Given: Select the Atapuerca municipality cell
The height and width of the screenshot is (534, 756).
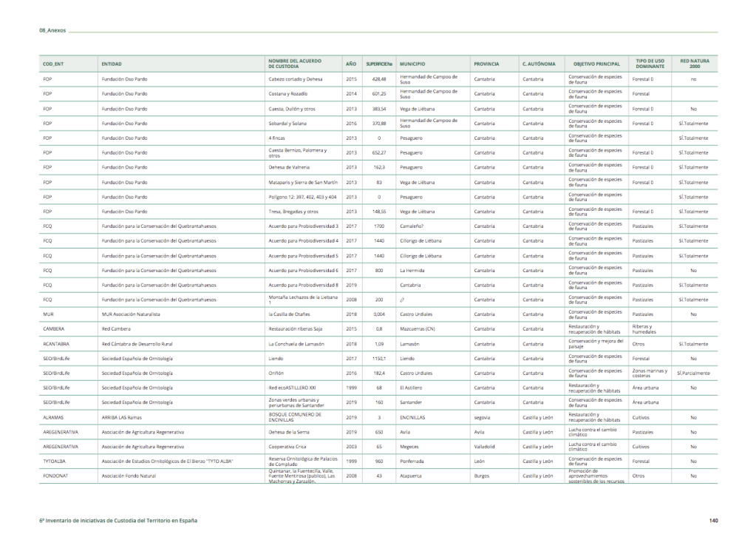Looking at the screenshot, I should click(x=412, y=476).
